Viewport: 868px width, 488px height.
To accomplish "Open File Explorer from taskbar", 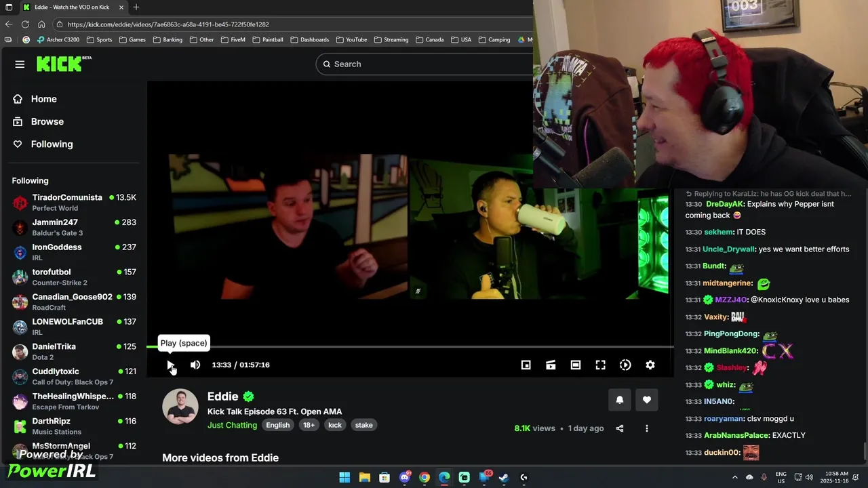I will click(365, 477).
